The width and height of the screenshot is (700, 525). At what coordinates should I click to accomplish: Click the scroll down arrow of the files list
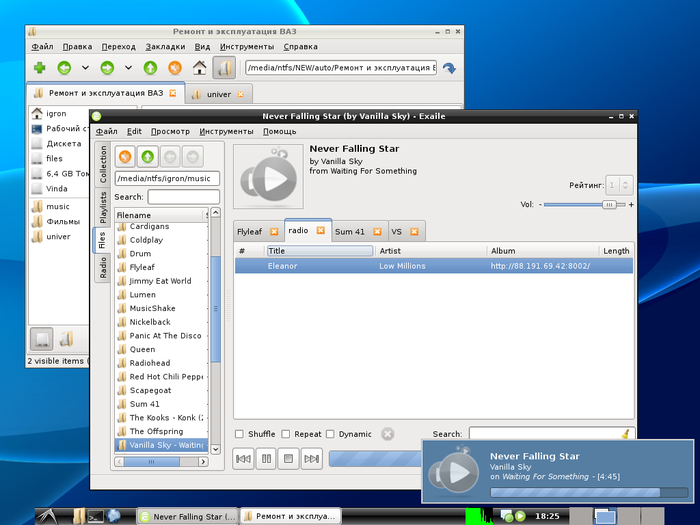(216, 449)
